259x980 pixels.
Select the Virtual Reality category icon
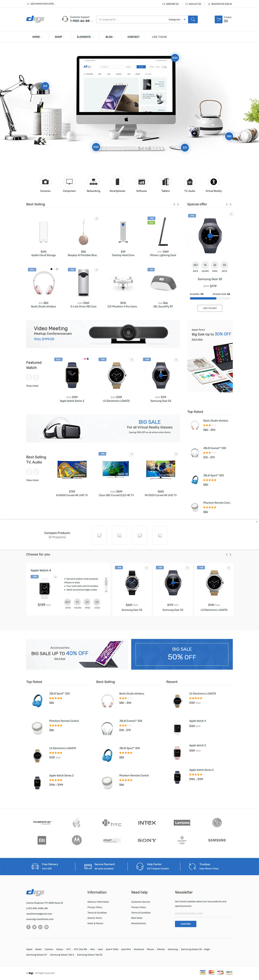click(x=214, y=181)
